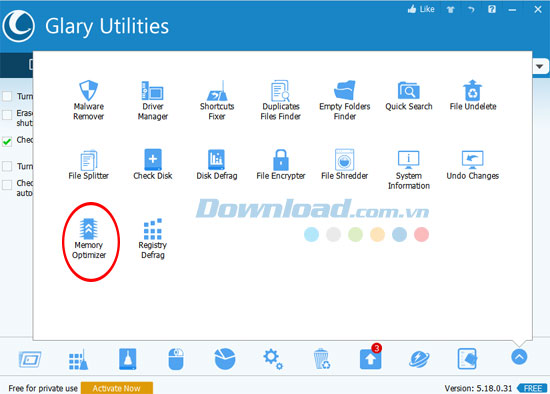Launch Disk Defrag
The height and width of the screenshot is (394, 550).
(x=217, y=165)
